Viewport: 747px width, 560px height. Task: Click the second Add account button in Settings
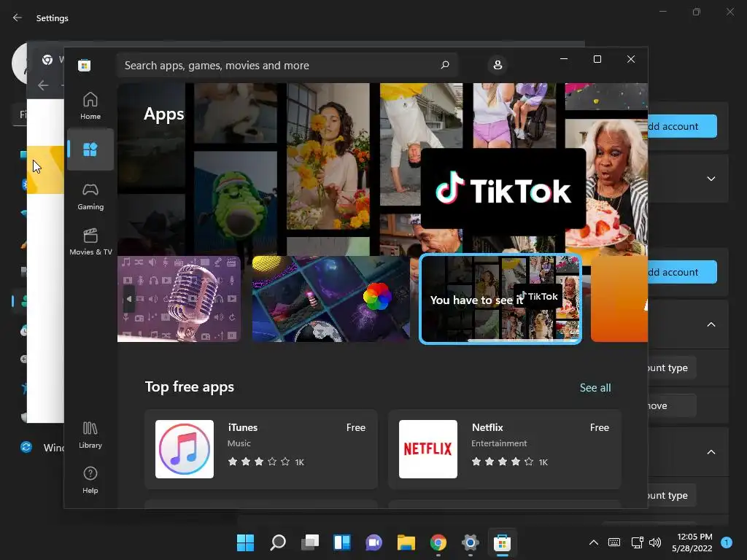pyautogui.click(x=682, y=272)
